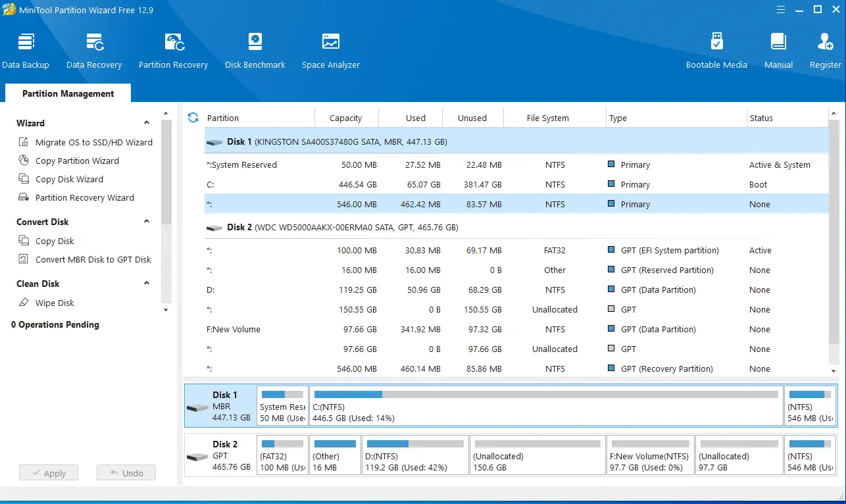This screenshot has height=504, width=846.
Task: Click the Apply button
Action: tap(49, 473)
